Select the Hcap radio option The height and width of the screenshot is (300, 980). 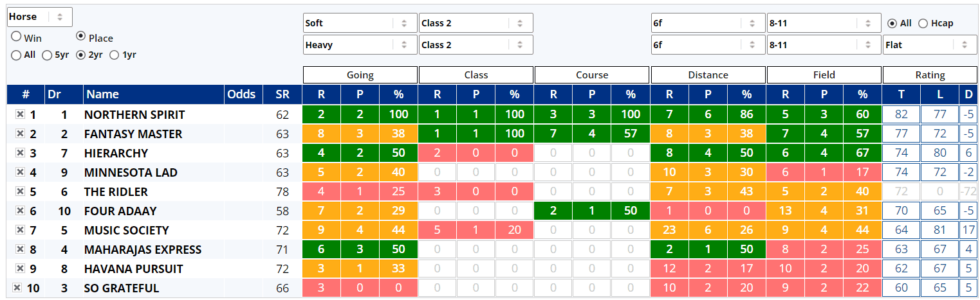coord(923,23)
